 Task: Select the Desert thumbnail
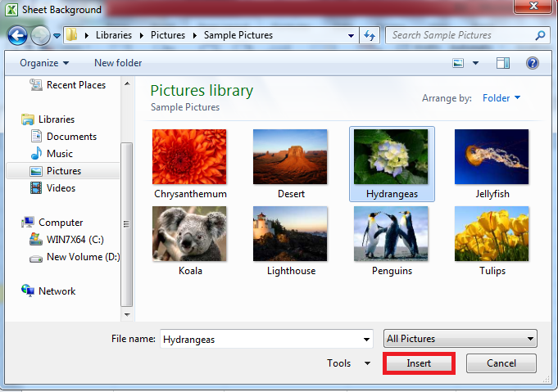(290, 157)
